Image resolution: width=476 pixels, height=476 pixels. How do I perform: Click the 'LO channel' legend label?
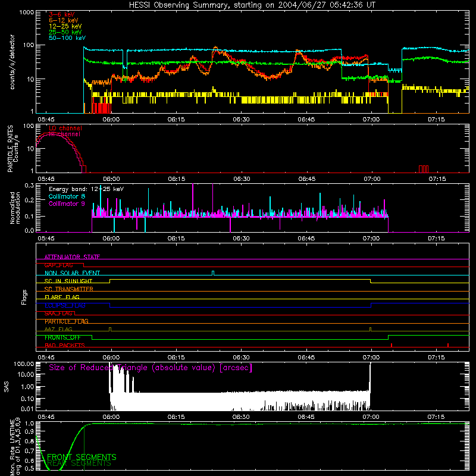65,128
